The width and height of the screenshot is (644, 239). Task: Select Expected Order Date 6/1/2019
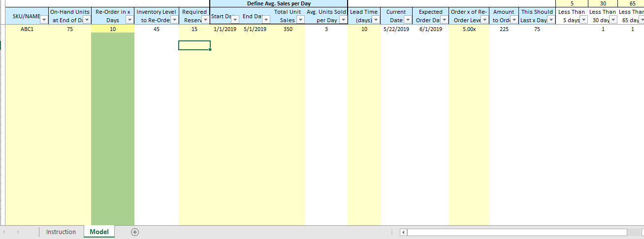point(431,29)
